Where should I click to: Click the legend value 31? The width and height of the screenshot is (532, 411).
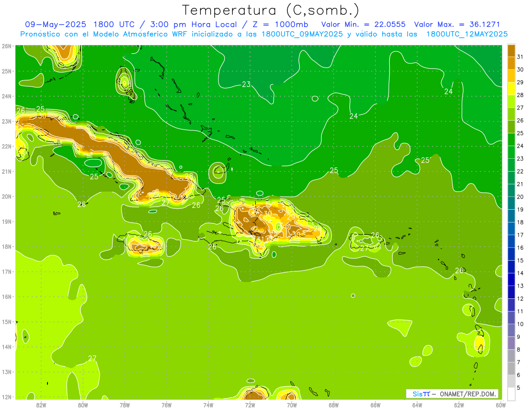tap(520, 57)
